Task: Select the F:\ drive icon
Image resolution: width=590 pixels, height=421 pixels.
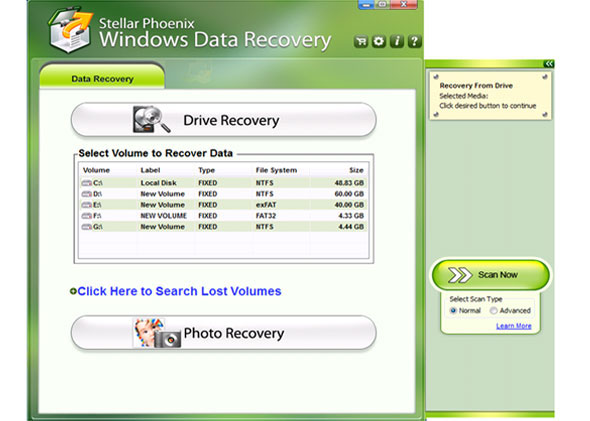Action: coord(87,216)
